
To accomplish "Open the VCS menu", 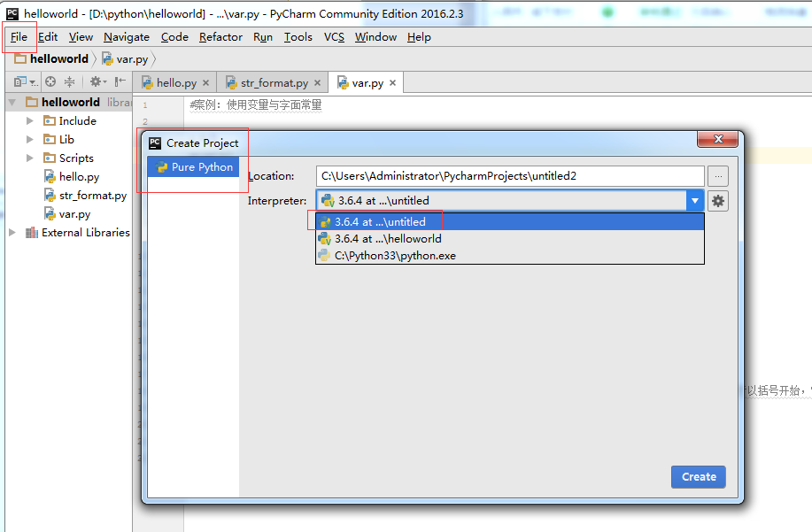I will pos(334,37).
